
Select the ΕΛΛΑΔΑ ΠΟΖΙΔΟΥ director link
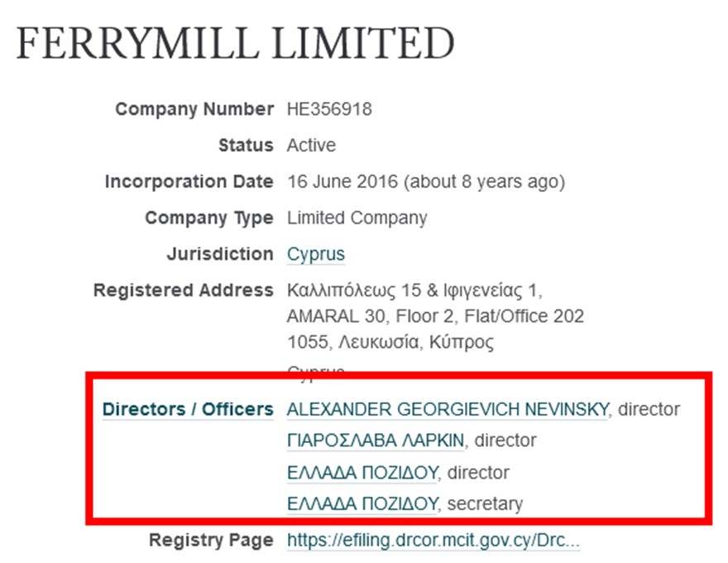click(361, 472)
